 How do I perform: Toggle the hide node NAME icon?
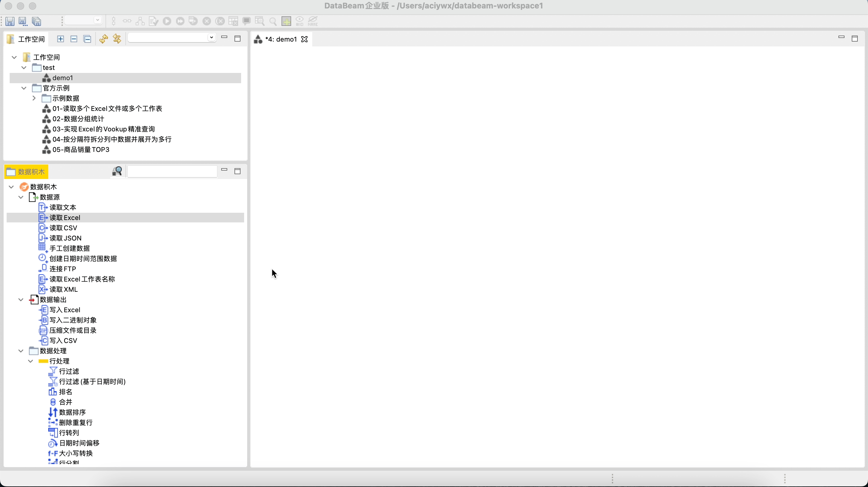click(x=313, y=21)
